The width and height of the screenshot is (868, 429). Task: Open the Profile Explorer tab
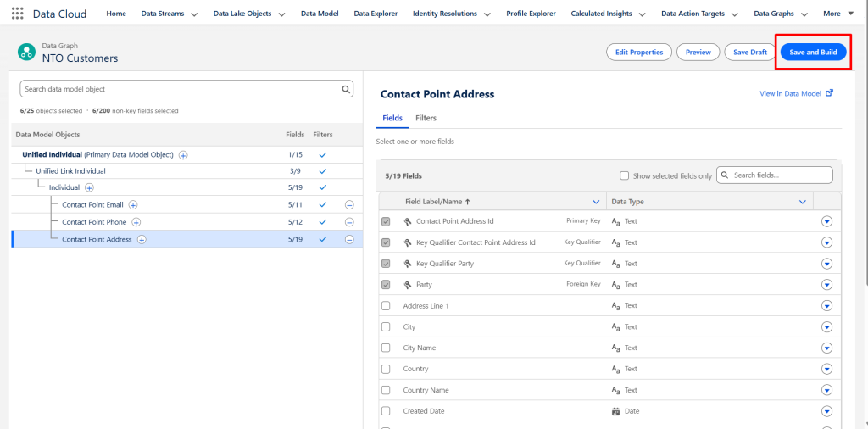tap(531, 14)
